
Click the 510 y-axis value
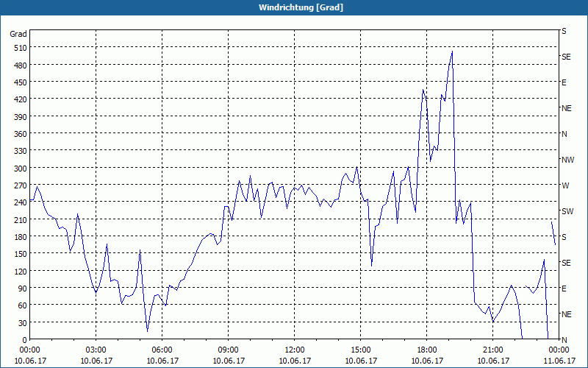[x=21, y=48]
